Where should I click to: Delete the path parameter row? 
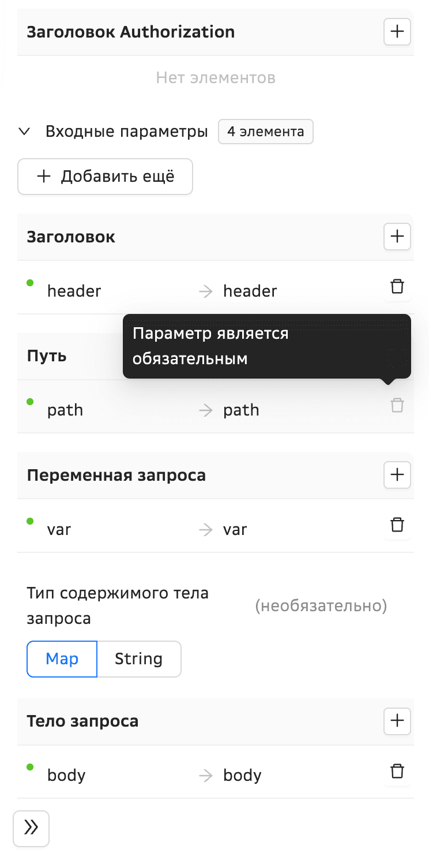coord(397,406)
